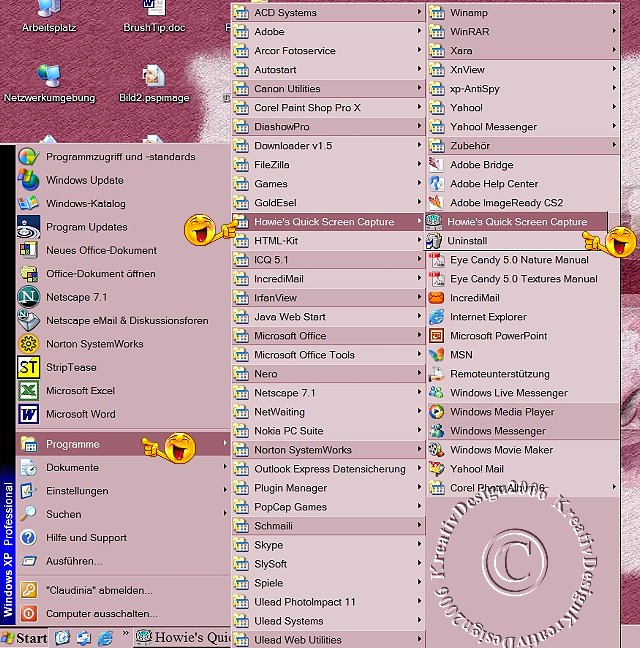640x648 pixels.
Task: Open Eye Candy 5.0 Nature Manual
Action: [523, 260]
